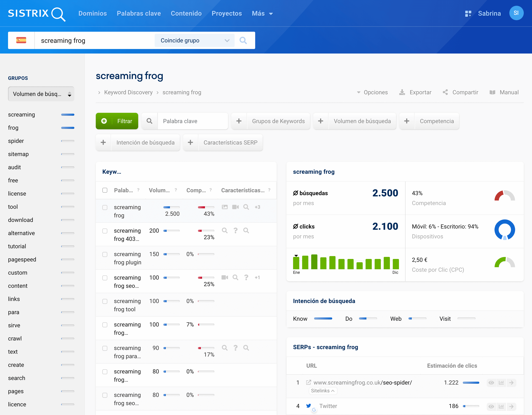
Task: Open the screaming frog plugin keyword
Action: point(127,258)
